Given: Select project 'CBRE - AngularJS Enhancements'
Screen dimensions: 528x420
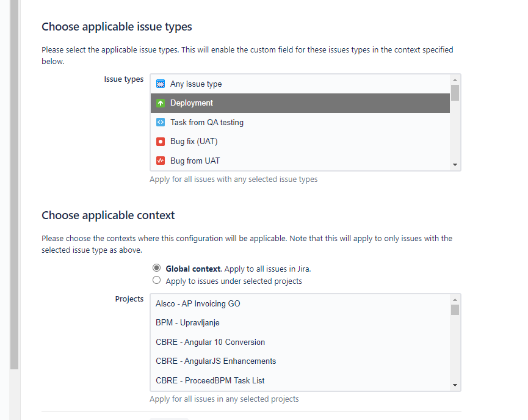Looking at the screenshot, I should coord(300,361).
